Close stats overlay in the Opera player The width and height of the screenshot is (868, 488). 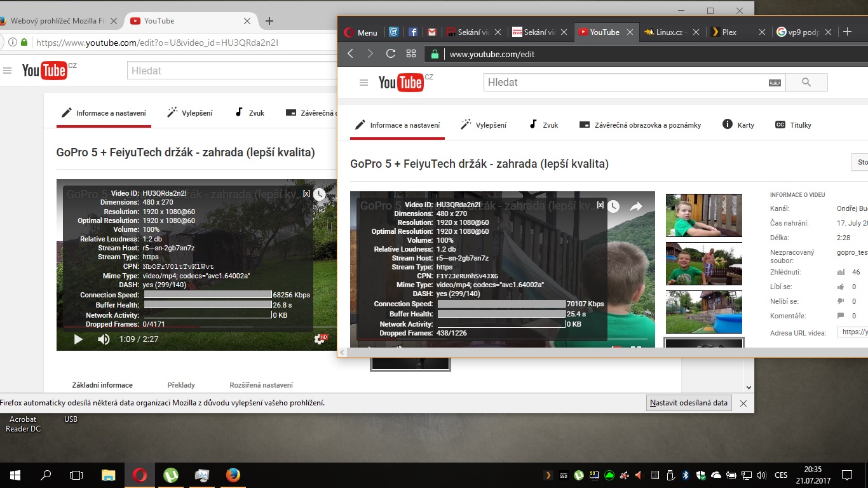tap(600, 205)
